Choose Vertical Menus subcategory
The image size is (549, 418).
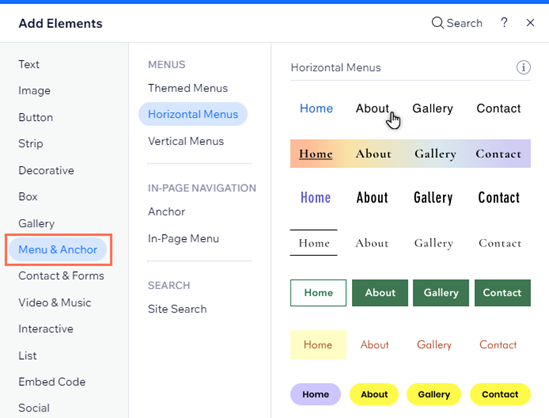[186, 141]
